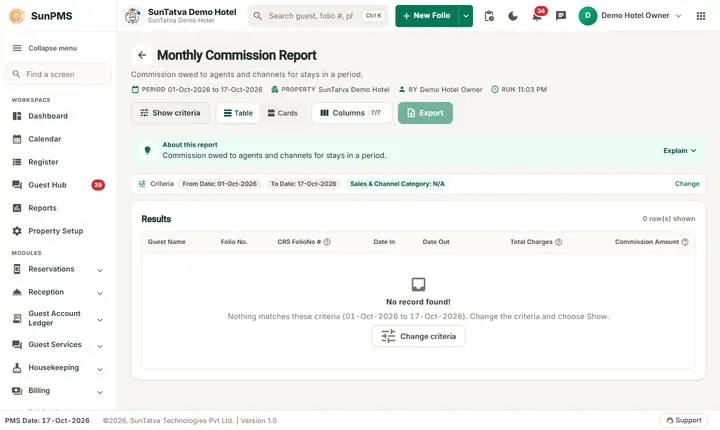This screenshot has width=720, height=430.
Task: Click the back arrow beside report title
Action: (x=142, y=55)
